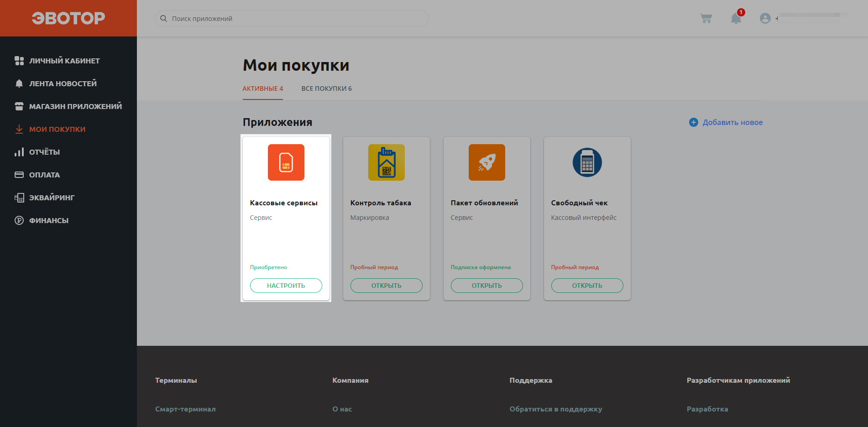This screenshot has height=427, width=868.
Task: Click the Контроль табака card title
Action: pyautogui.click(x=381, y=203)
